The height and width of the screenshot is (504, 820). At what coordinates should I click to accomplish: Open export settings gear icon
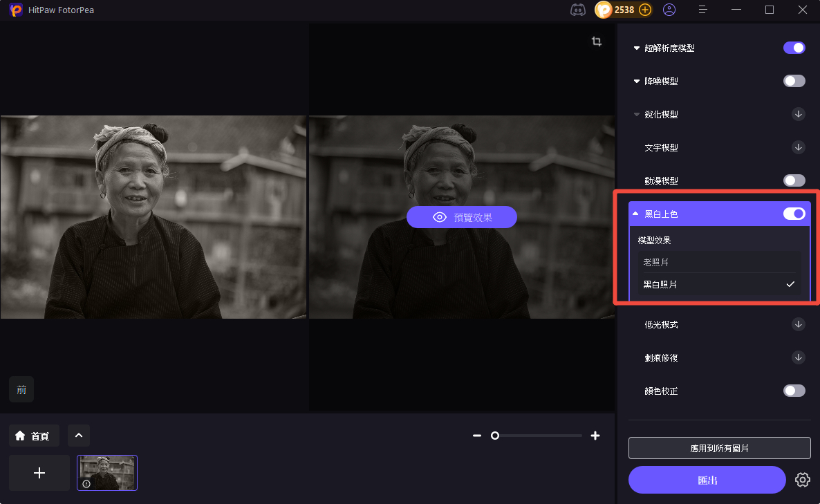[x=802, y=480]
